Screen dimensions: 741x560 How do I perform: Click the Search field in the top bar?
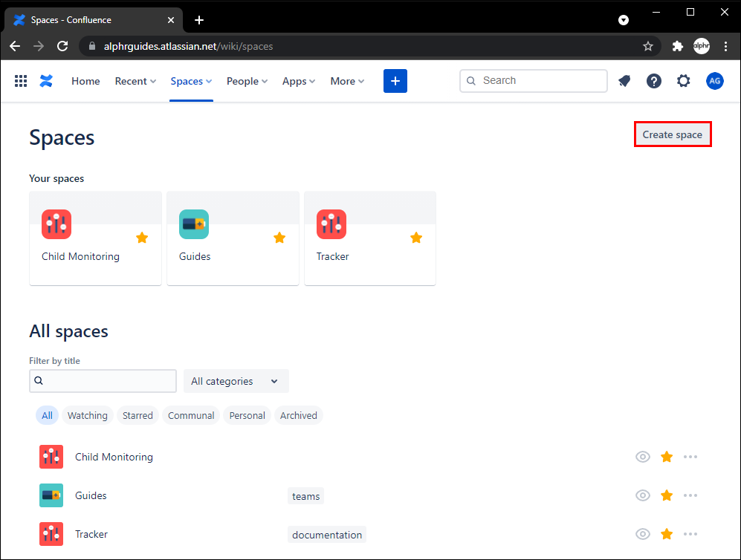coord(534,81)
